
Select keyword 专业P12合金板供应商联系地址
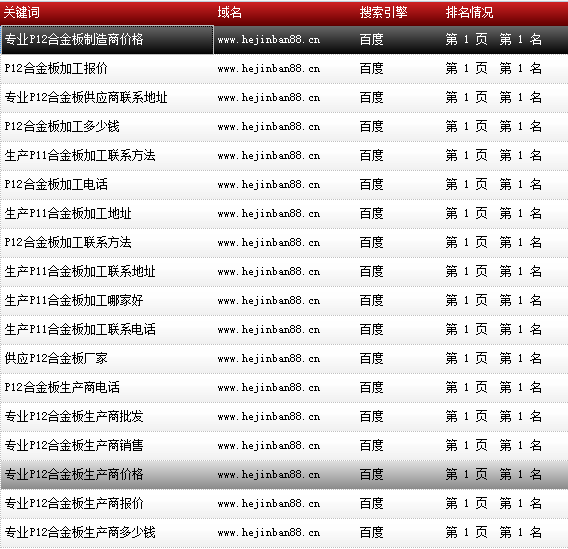[x=86, y=97]
